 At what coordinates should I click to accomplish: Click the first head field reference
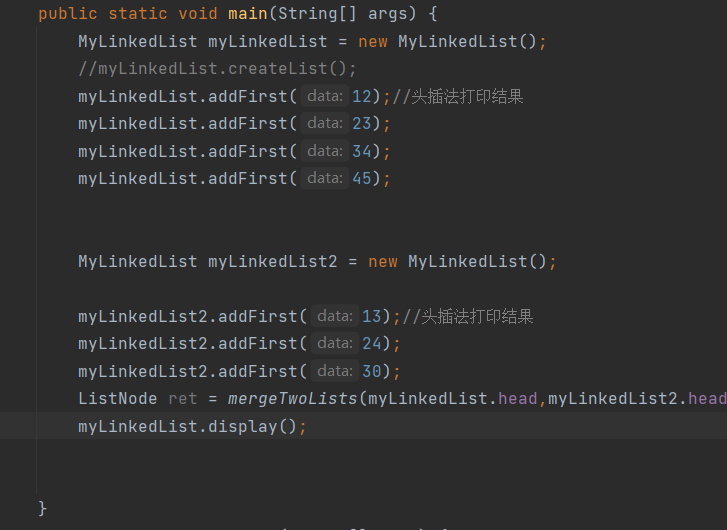click(517, 399)
